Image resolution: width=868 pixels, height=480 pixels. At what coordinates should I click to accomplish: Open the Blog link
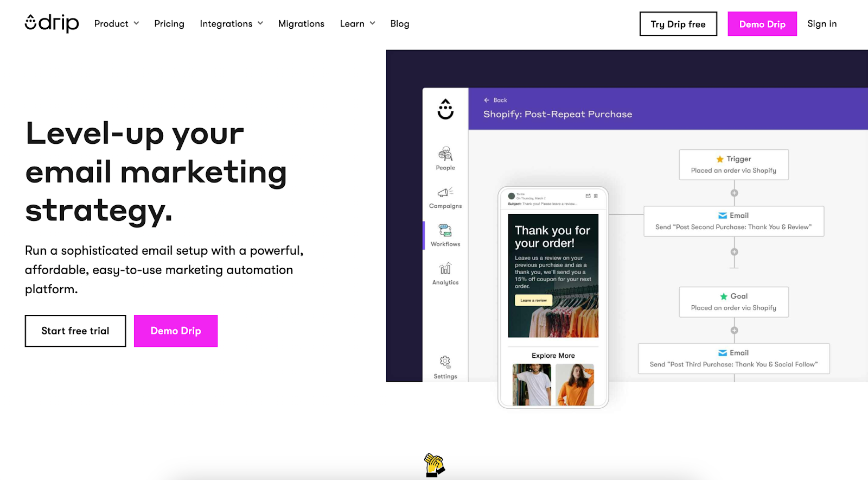click(400, 23)
